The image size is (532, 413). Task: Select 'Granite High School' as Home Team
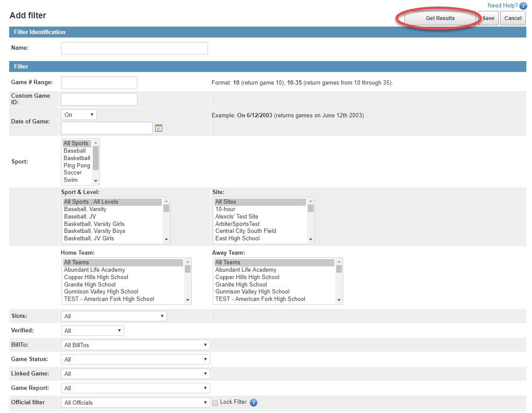point(123,284)
